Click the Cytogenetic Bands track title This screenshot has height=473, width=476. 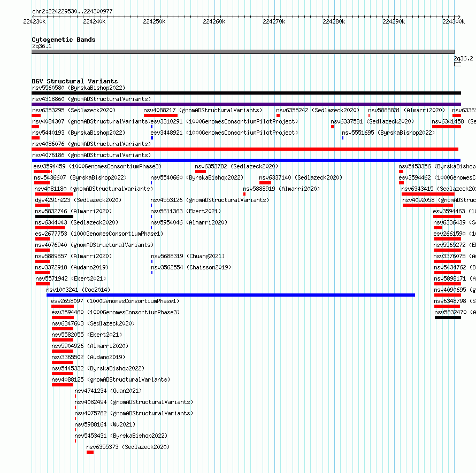pyautogui.click(x=64, y=40)
